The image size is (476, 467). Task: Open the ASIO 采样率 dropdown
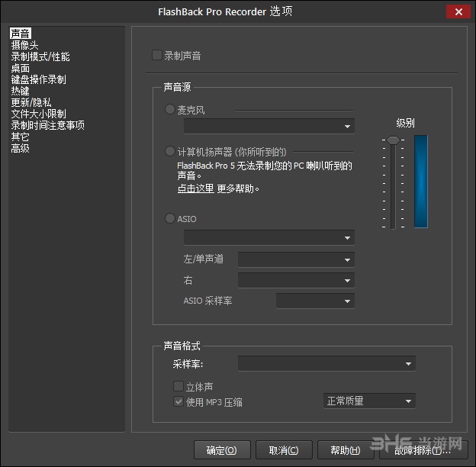[315, 301]
